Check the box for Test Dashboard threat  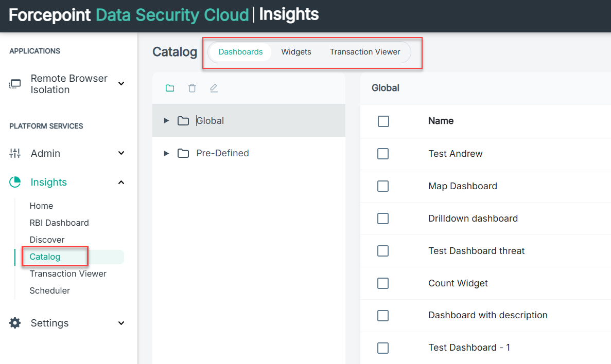(x=383, y=251)
